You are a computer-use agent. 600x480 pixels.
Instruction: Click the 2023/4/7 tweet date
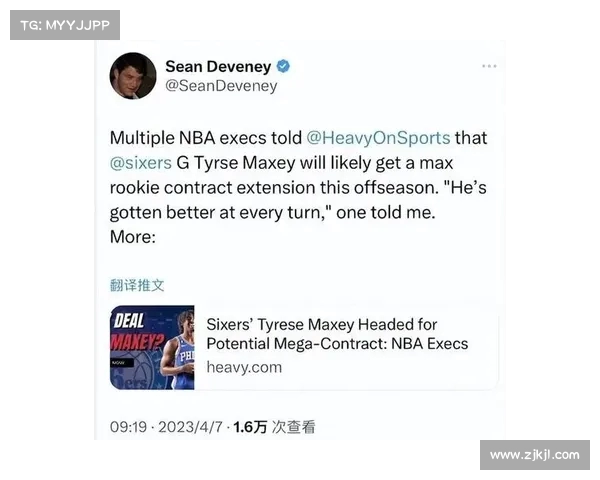point(190,427)
